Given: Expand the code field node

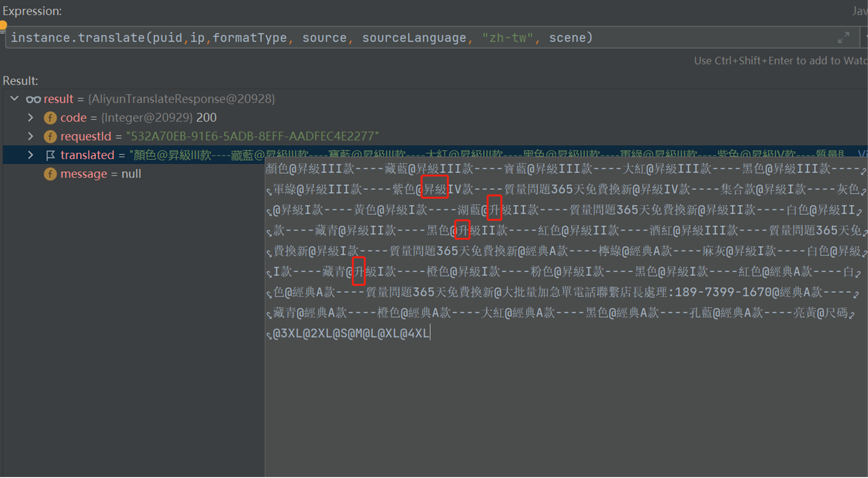Looking at the screenshot, I should (30, 118).
